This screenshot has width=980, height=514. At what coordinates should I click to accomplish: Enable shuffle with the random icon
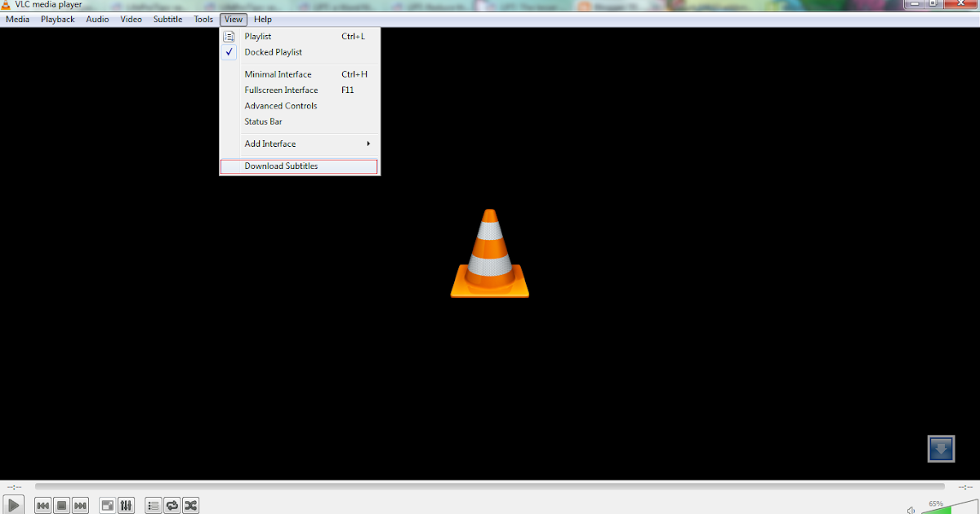[x=190, y=506]
